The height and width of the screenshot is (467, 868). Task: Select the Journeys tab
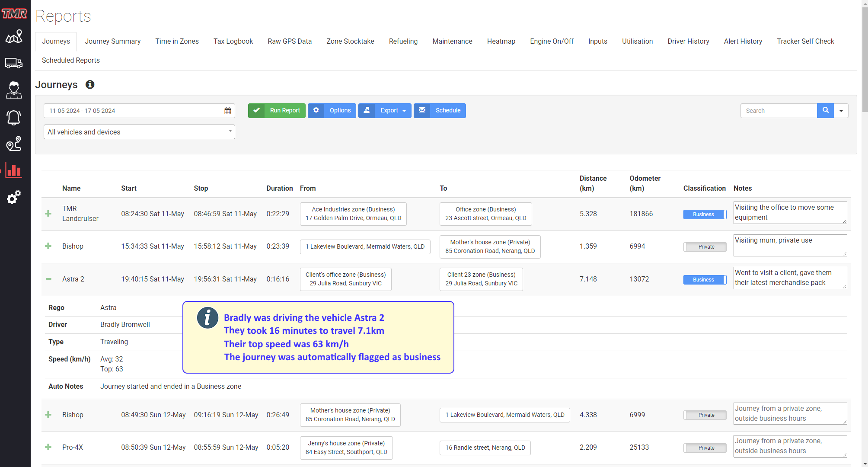pyautogui.click(x=56, y=42)
